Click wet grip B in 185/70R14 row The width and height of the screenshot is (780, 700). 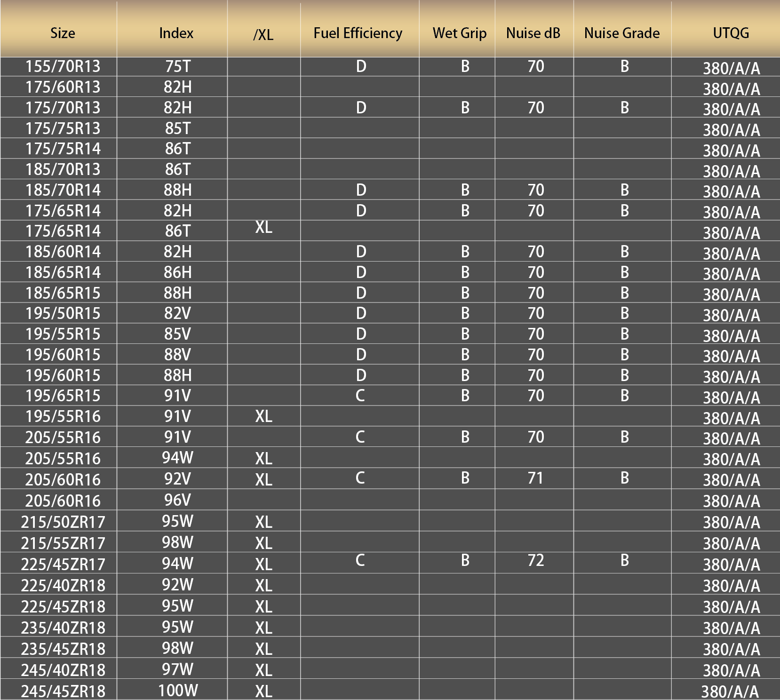tap(465, 190)
